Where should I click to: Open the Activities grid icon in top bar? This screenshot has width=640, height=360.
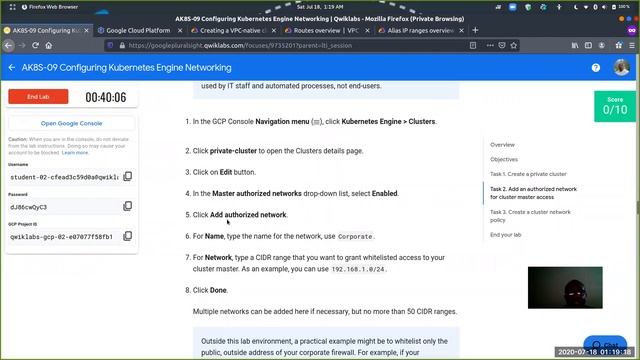coord(12,7)
